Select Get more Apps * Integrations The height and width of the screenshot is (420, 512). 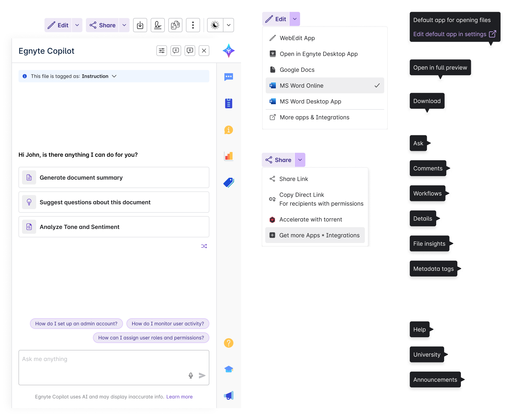coord(315,235)
